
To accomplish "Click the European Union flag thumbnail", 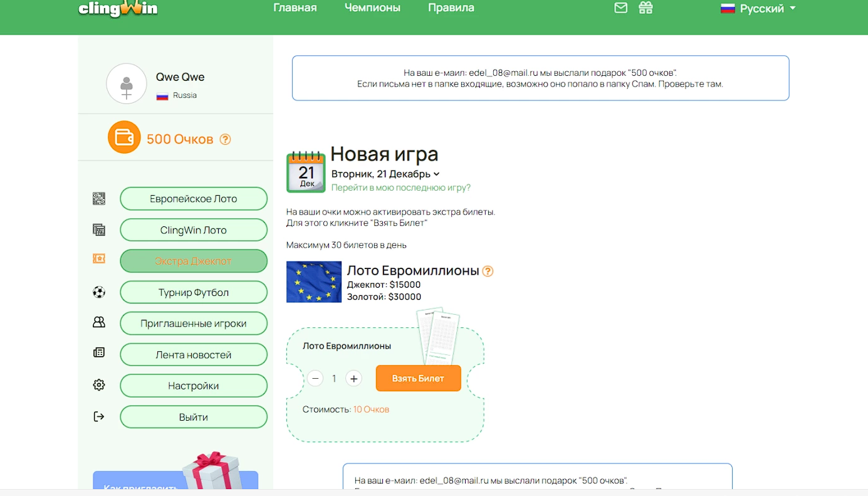I will pyautogui.click(x=314, y=282).
